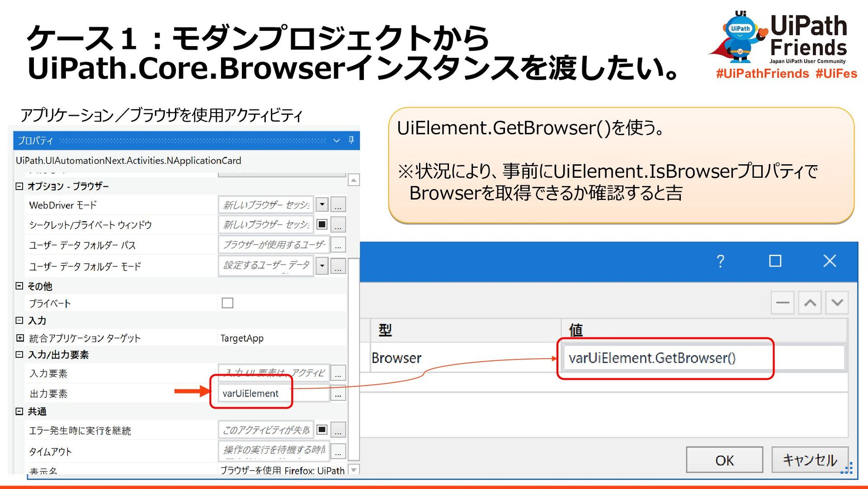Move argument up with arrow button

810,303
